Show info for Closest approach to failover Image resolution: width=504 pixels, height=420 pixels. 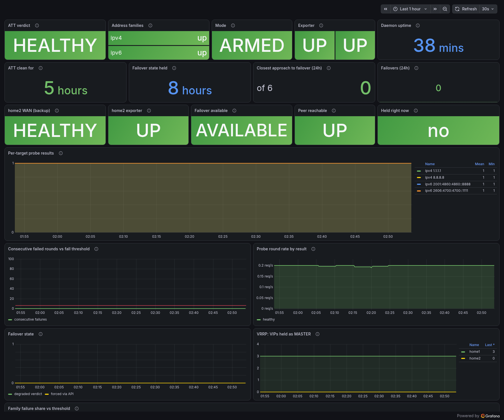(x=329, y=68)
